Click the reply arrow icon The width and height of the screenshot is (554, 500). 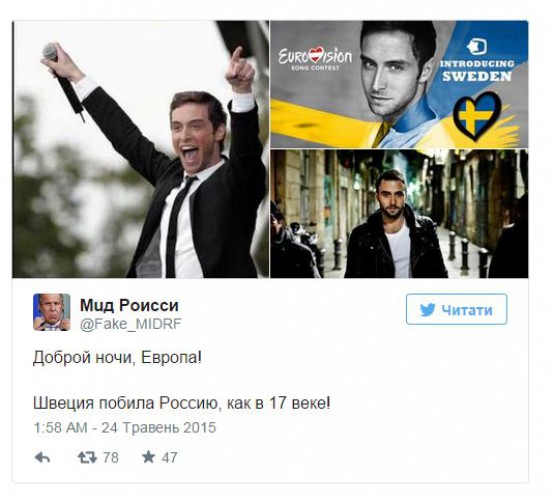point(42,458)
